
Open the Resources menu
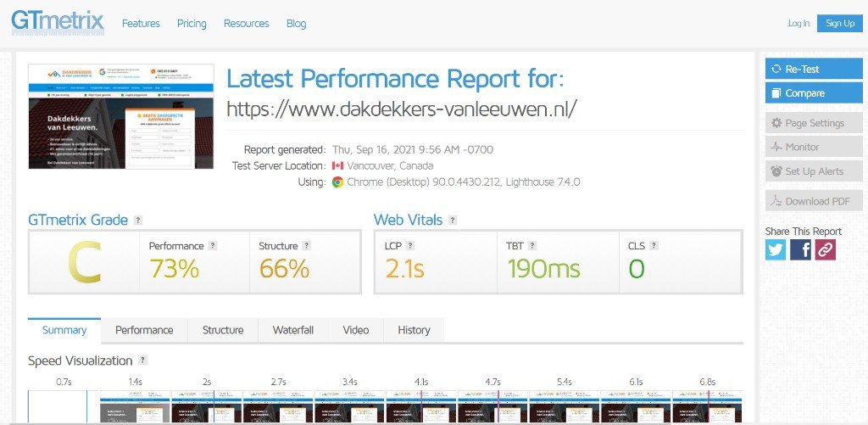pyautogui.click(x=247, y=23)
